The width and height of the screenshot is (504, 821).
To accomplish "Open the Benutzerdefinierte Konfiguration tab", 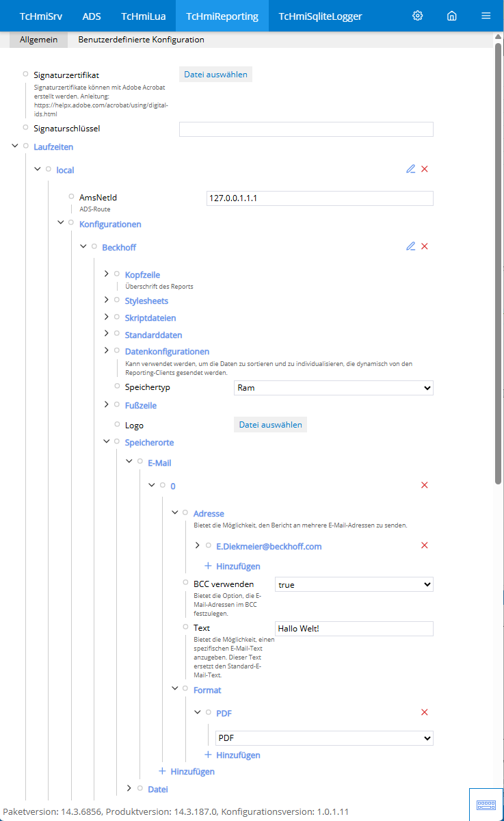I will tap(141, 40).
